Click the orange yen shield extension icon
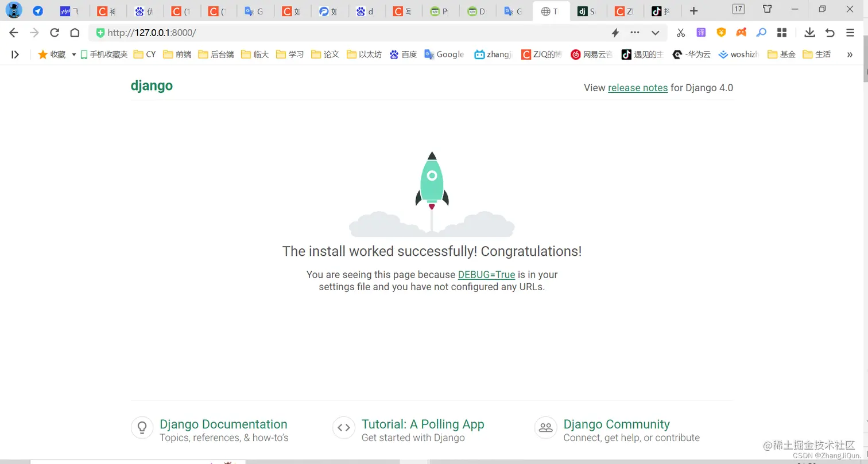This screenshot has height=464, width=868. (x=721, y=33)
